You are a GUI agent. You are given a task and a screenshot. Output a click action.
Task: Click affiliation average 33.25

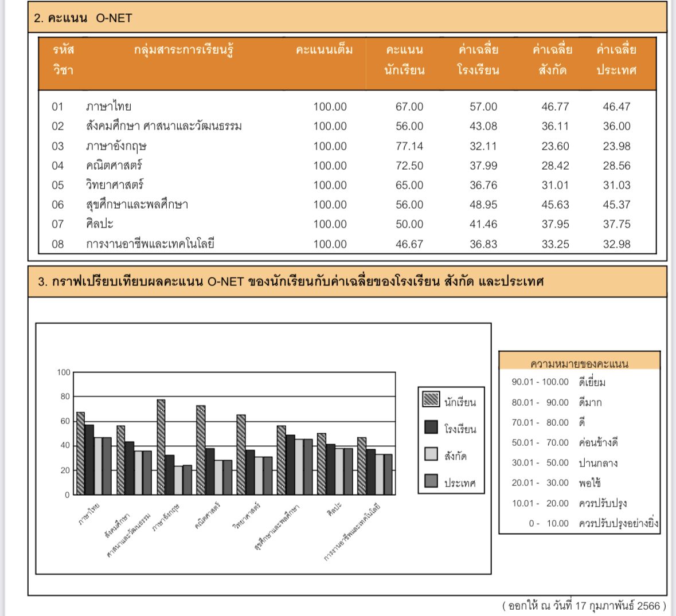point(555,244)
